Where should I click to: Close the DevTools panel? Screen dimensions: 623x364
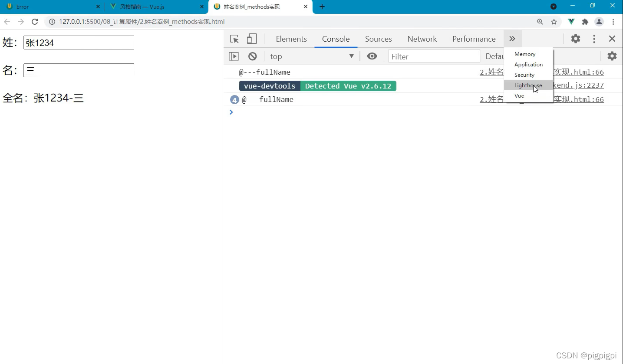click(612, 39)
